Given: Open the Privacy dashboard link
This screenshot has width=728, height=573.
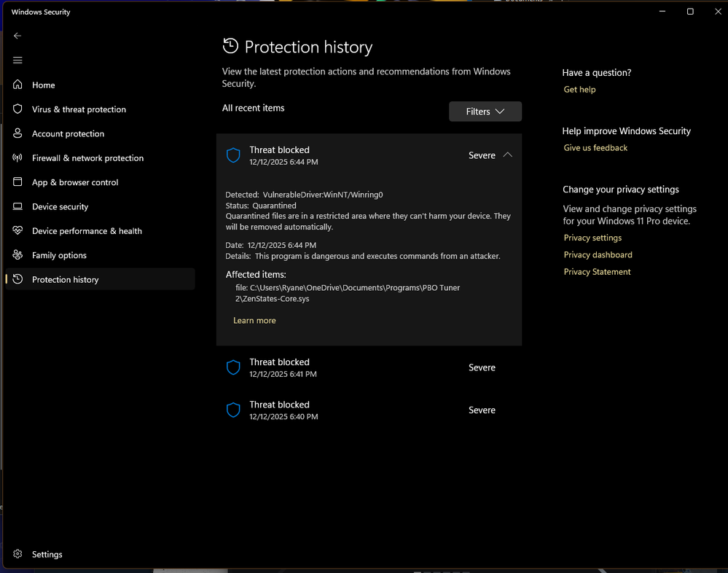Looking at the screenshot, I should tap(598, 254).
